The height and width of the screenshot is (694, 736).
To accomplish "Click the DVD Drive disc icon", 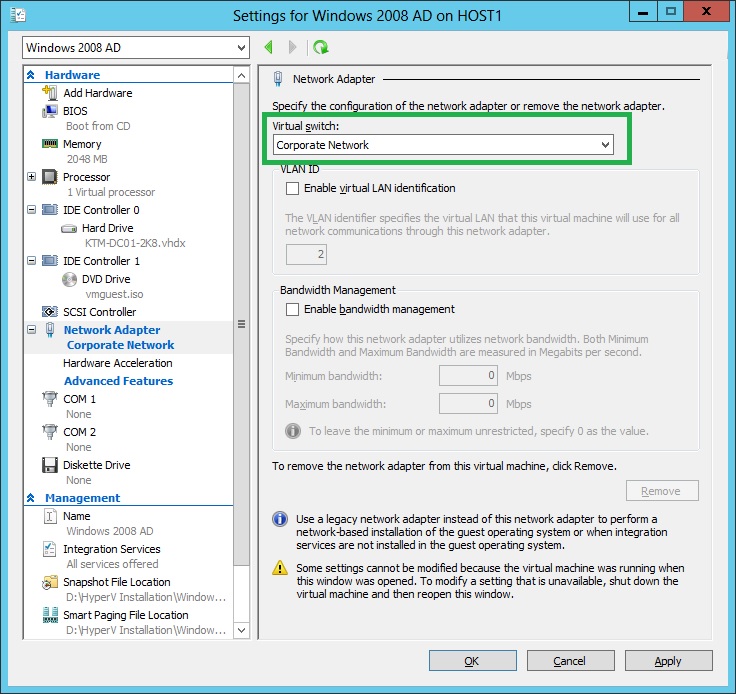I will point(69,279).
